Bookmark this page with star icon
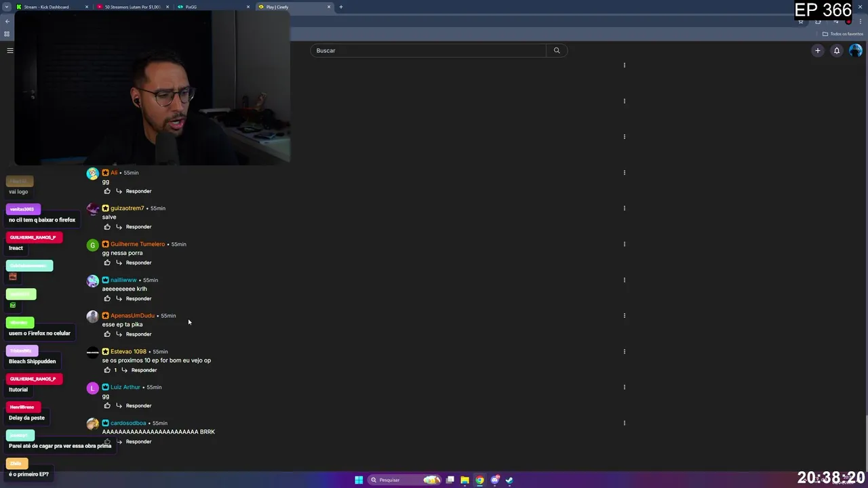Viewport: 868px width, 488px height. point(801,21)
